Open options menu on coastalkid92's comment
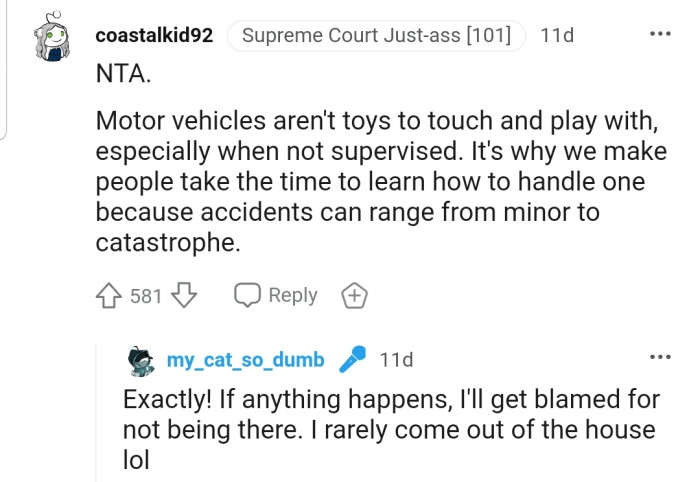The height and width of the screenshot is (482, 700). (x=660, y=35)
